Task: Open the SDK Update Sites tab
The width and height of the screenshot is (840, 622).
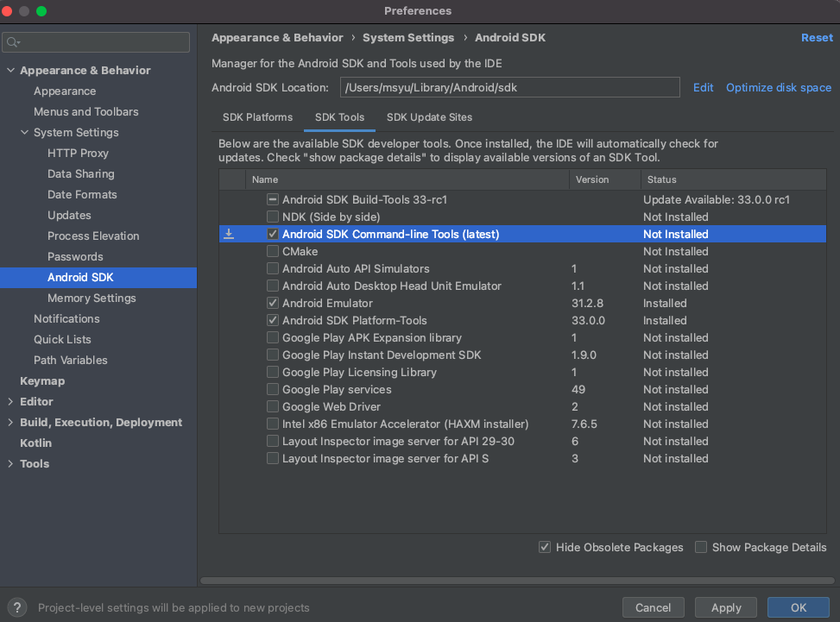Action: (430, 117)
